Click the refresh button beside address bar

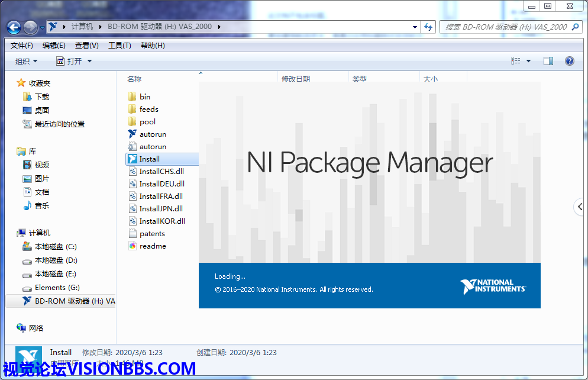click(429, 27)
